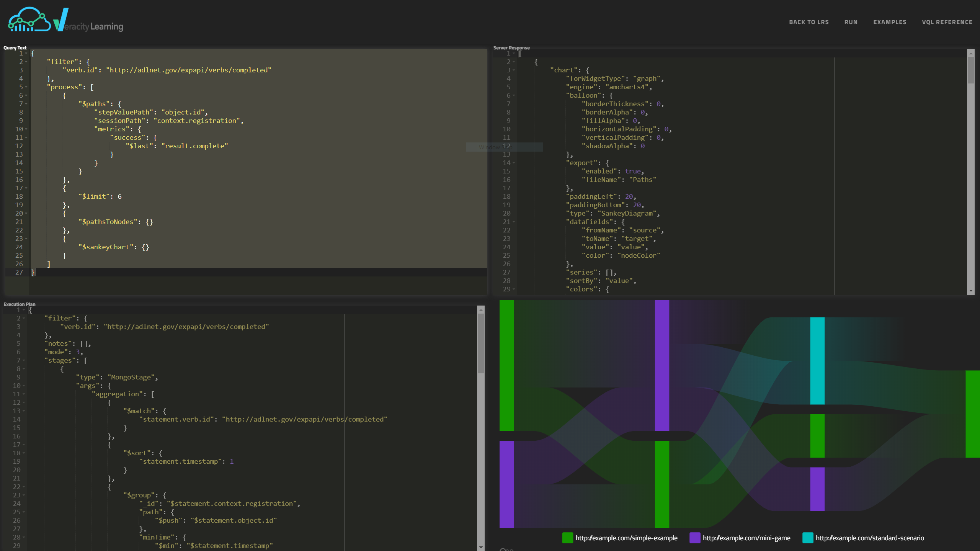Collapse the "filter" fold on query line 2
This screenshot has height=551, width=980.
click(x=26, y=62)
